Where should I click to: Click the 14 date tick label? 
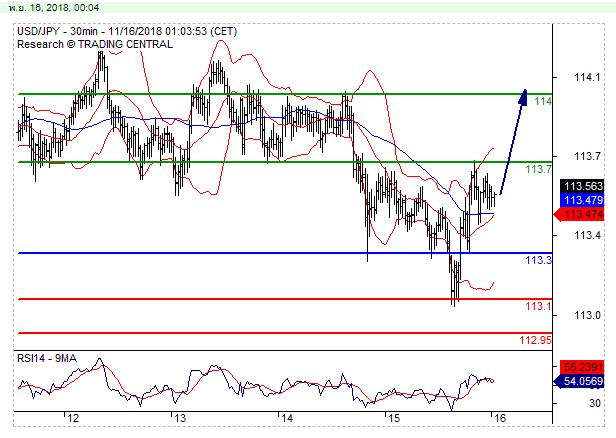287,418
